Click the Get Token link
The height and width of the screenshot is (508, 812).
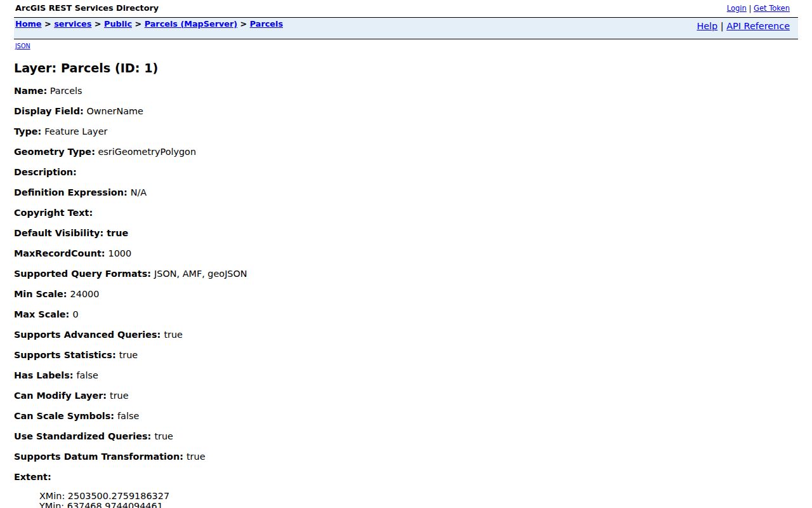[771, 8]
